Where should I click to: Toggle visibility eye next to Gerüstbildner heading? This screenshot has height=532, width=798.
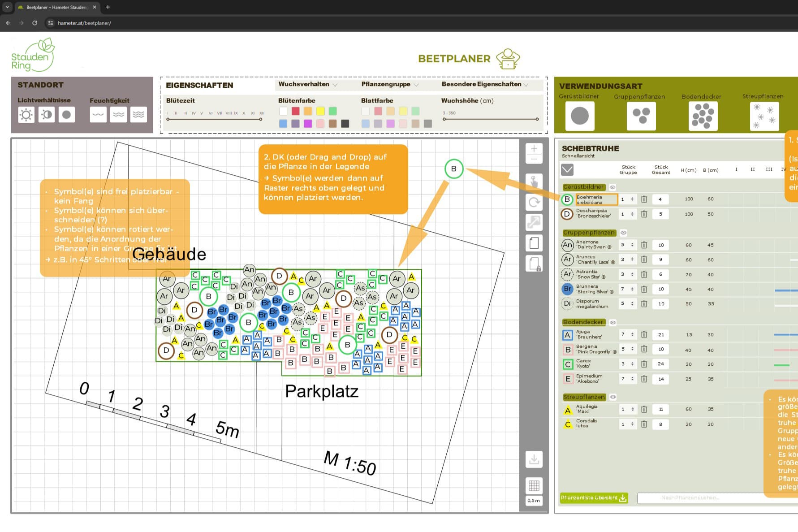pyautogui.click(x=613, y=187)
